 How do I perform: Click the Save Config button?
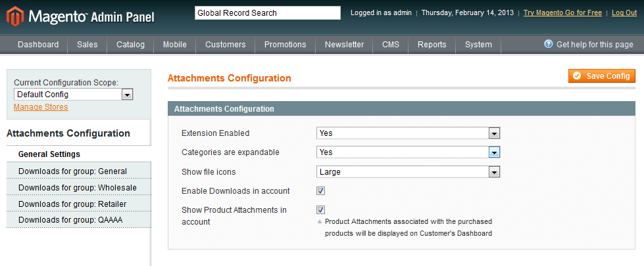pos(602,76)
